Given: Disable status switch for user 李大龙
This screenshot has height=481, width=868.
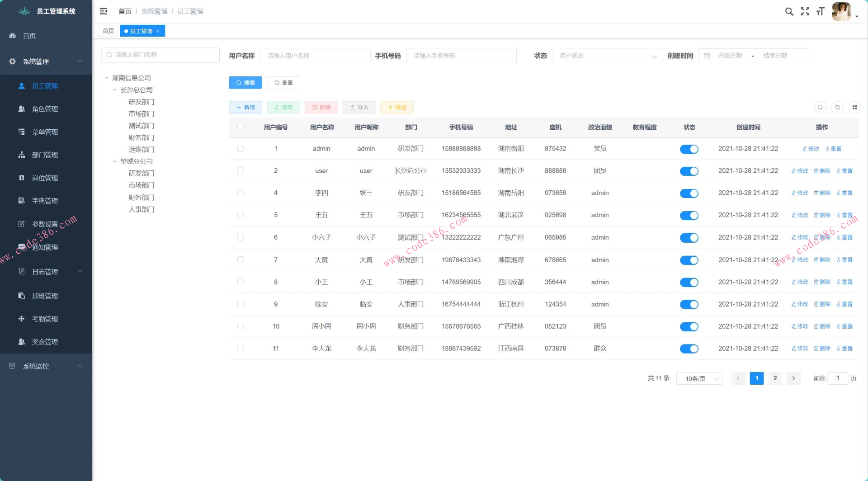Looking at the screenshot, I should [689, 349].
